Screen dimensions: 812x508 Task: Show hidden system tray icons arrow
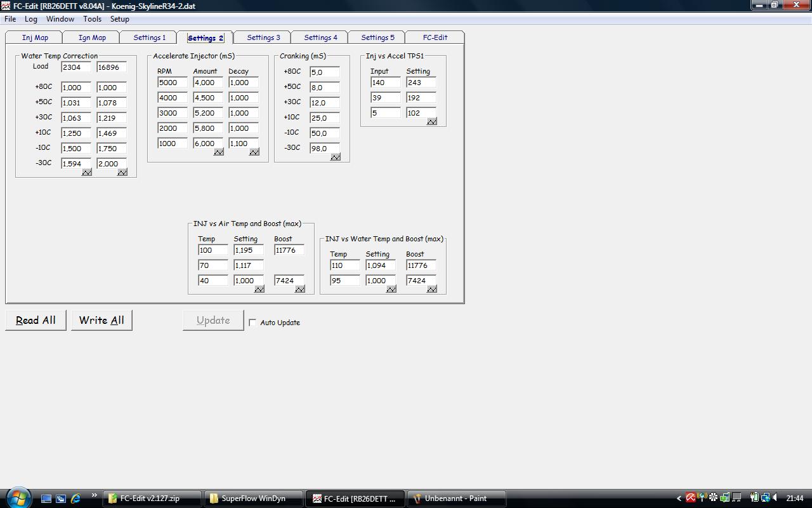pos(679,498)
